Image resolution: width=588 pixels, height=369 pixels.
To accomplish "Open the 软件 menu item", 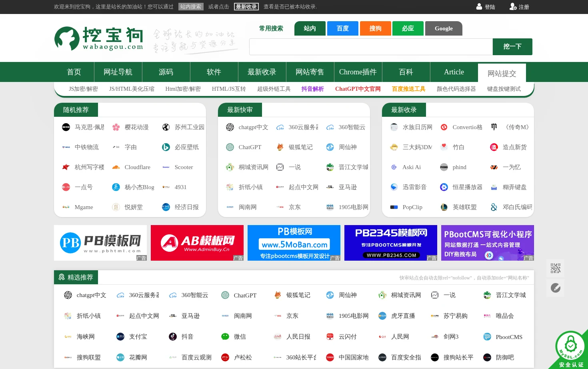I will click(214, 72).
